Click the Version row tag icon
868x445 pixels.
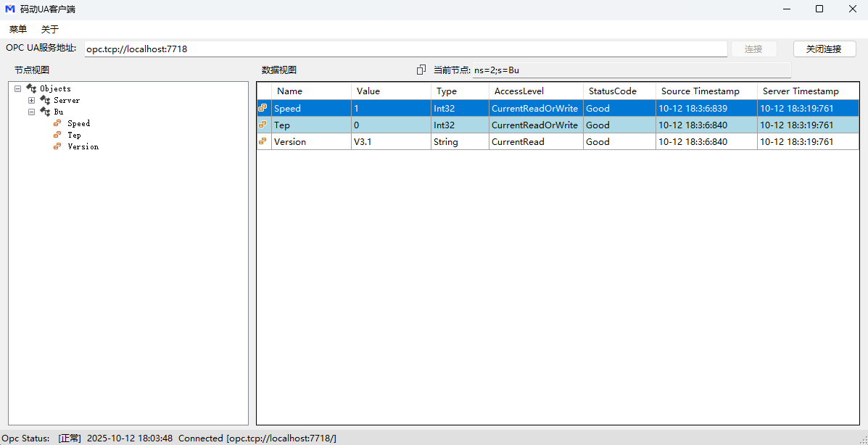pyautogui.click(x=263, y=141)
